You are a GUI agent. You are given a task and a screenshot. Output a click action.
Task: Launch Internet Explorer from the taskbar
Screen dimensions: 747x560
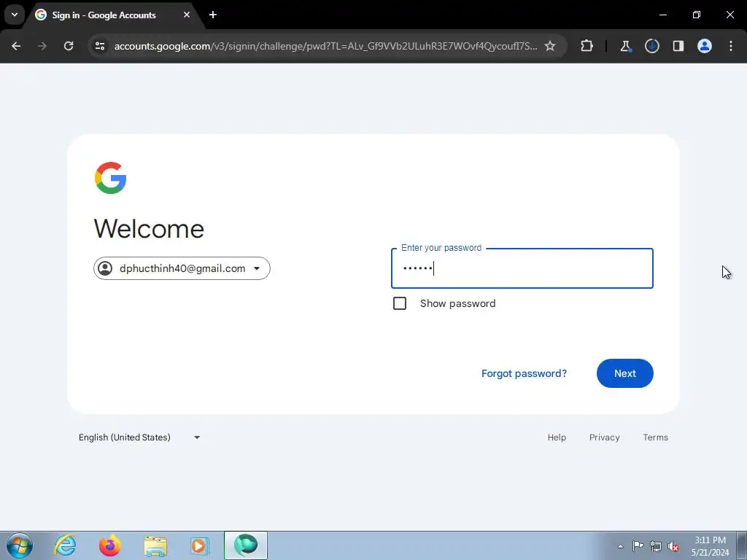[65, 545]
